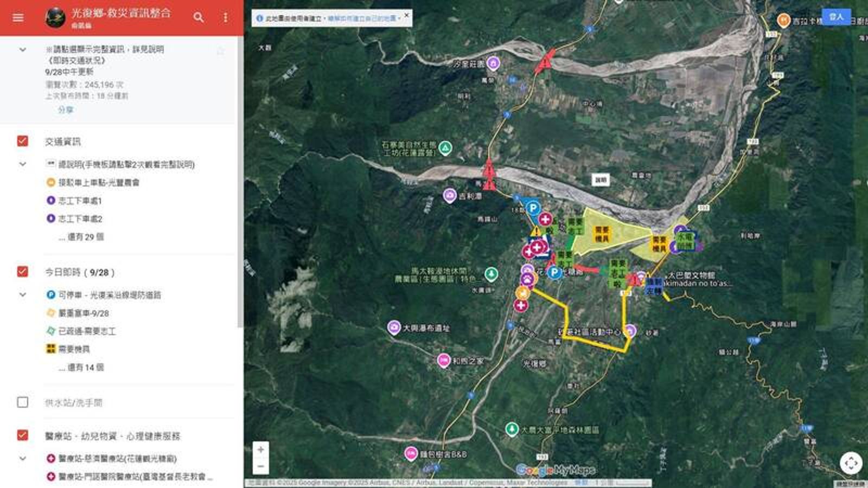This screenshot has height=488, width=868.
Task: Disable the 交通資訊 layer
Action: 22,140
